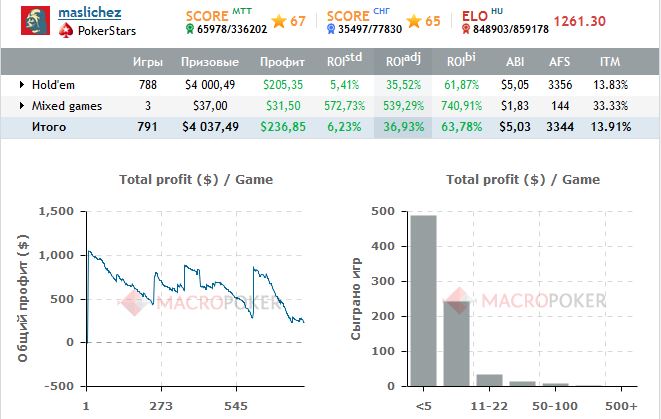661x419 pixels.
Task: Click the tallest <5 bar in the histogram
Action: 423,300
